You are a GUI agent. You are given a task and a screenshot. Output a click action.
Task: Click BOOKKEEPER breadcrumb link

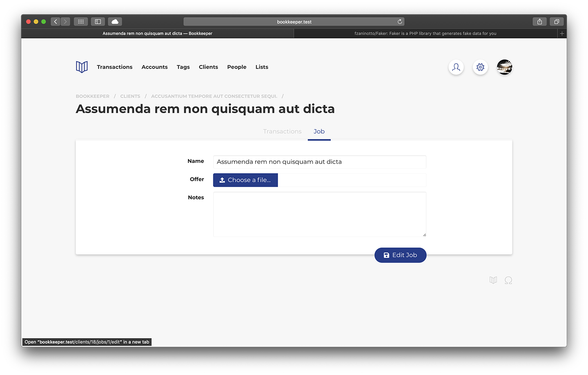93,96
